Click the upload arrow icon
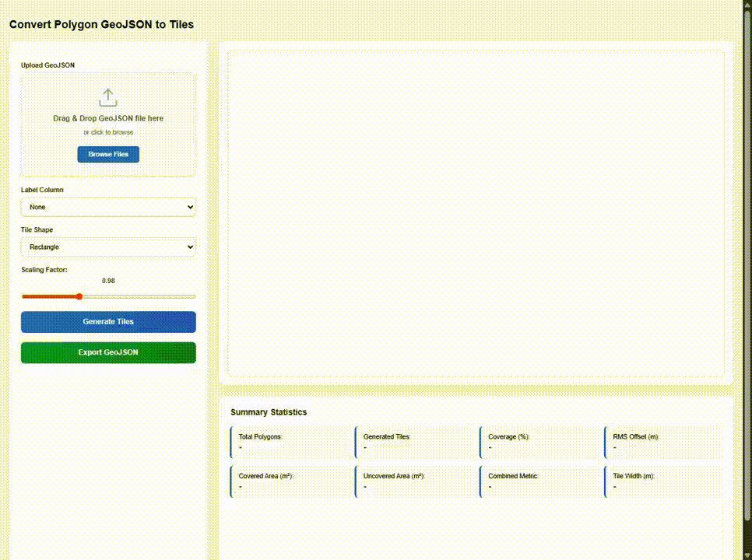Viewport: 752px width, 560px height. pyautogui.click(x=108, y=97)
